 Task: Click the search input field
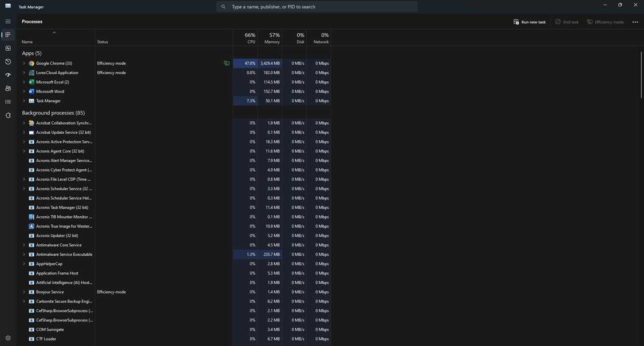(x=317, y=6)
